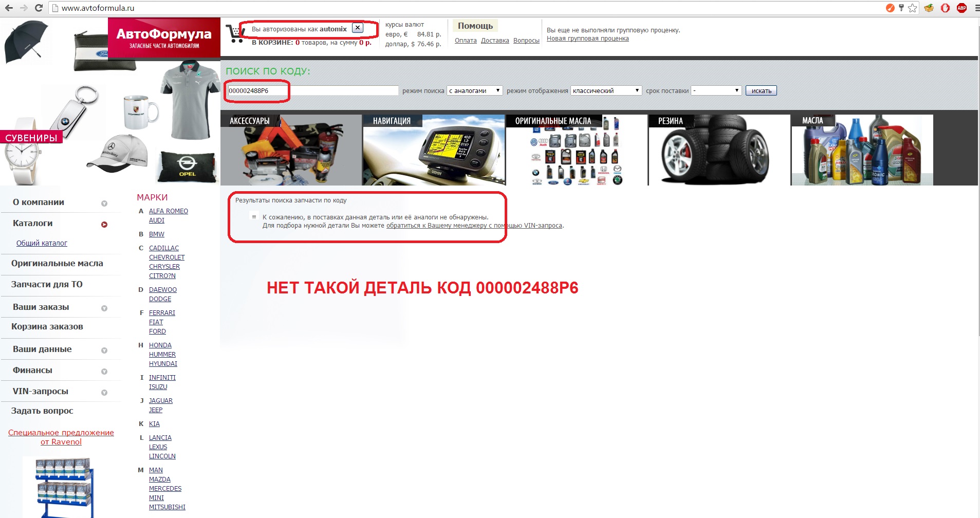Viewport: 980px width, 518px height.
Task: Open Корзина заказов menu item
Action: [x=47, y=326]
